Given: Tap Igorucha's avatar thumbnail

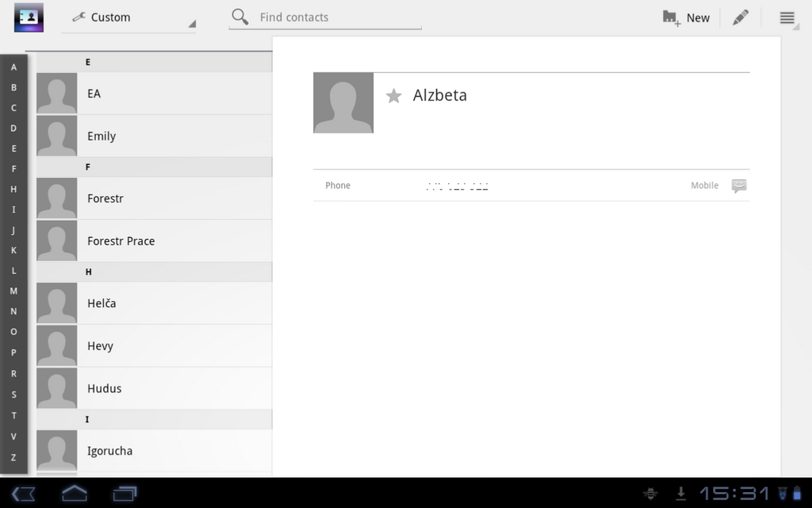Looking at the screenshot, I should [x=56, y=451].
